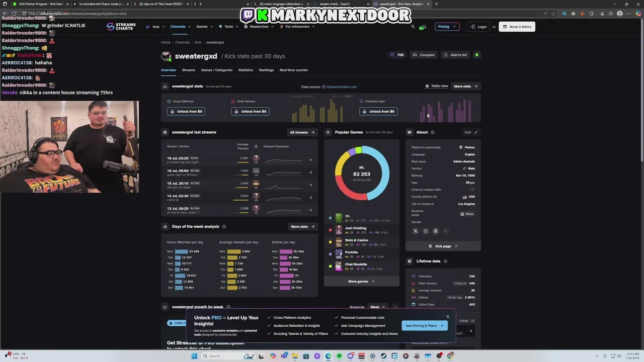Screen dimensions: 644x362
Task: Open the site search magnifier icon
Action: click(x=413, y=27)
